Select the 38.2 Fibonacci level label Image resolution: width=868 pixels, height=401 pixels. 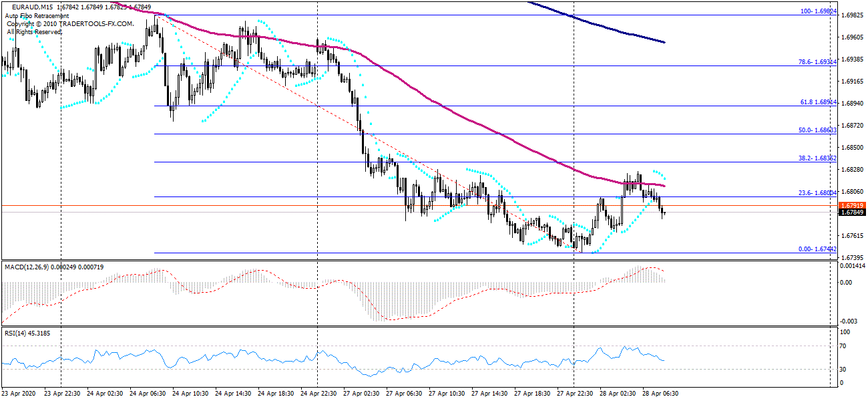(817, 159)
